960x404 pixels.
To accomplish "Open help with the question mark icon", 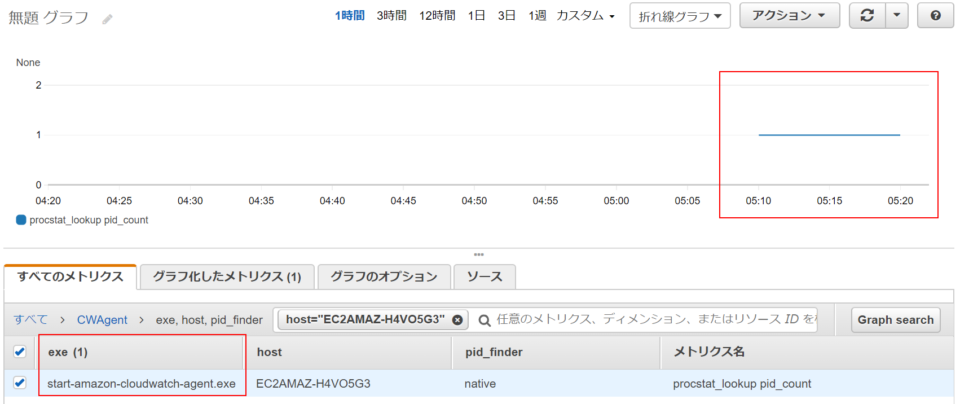I will (x=936, y=16).
